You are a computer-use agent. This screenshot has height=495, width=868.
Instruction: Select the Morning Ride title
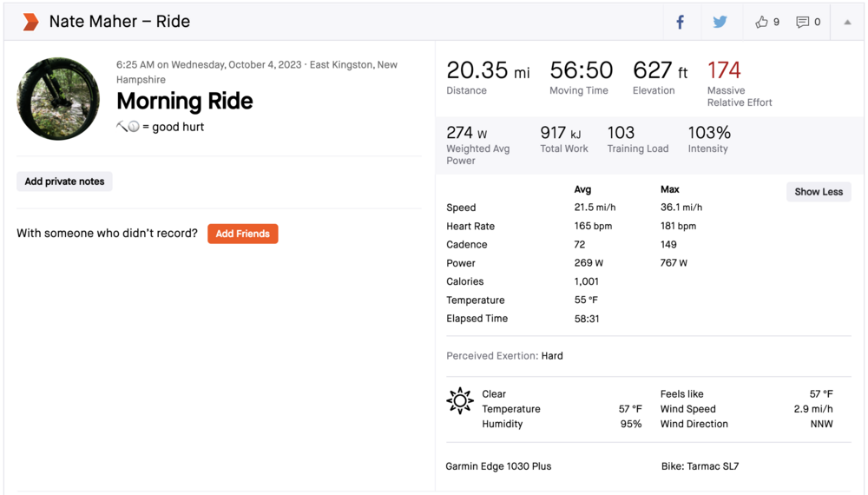point(184,102)
